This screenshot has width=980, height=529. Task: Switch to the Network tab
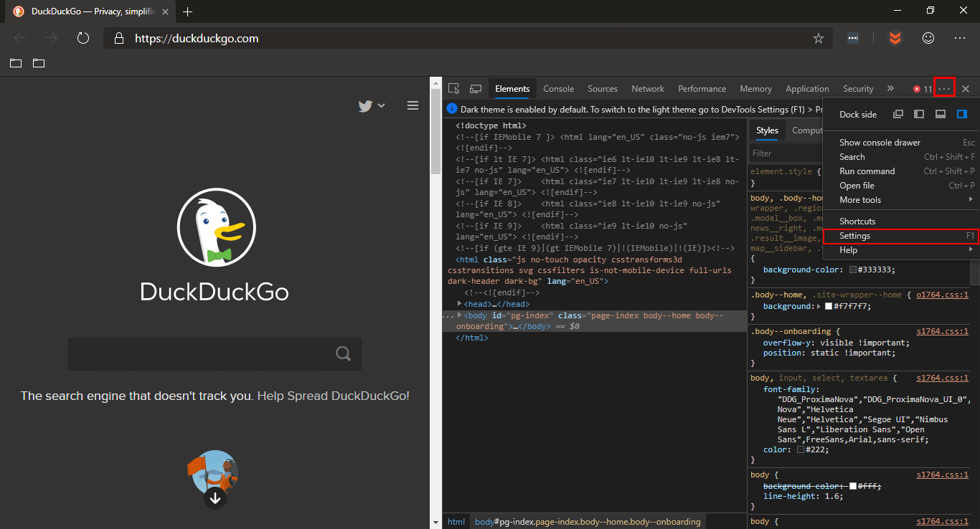pos(648,89)
